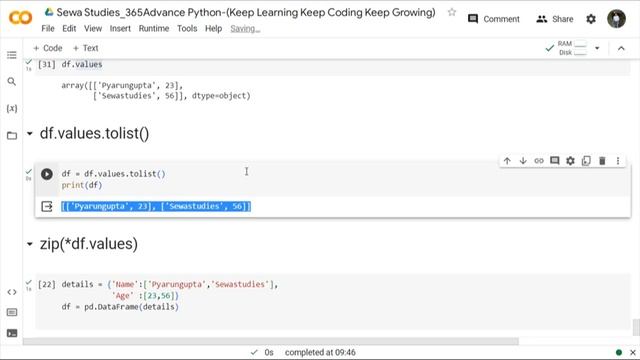Collapse the header with the up chevron
Screen dimensions: 640x360
click(x=621, y=48)
